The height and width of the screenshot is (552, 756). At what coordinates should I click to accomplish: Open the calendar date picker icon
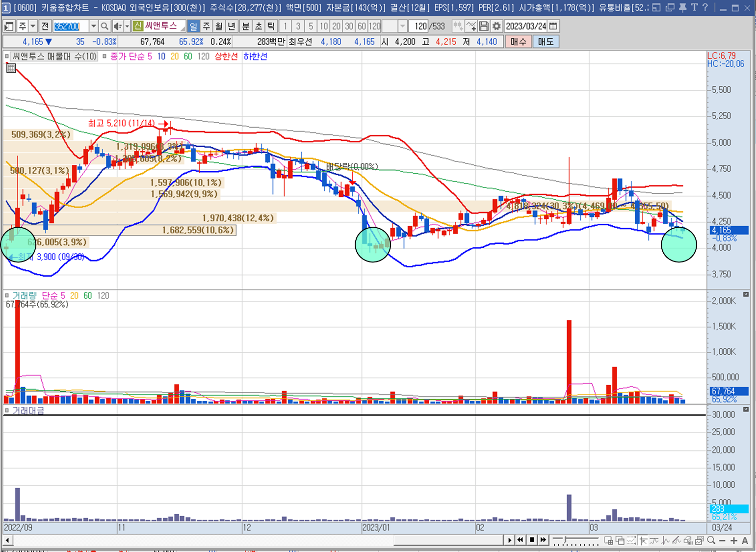click(x=553, y=26)
